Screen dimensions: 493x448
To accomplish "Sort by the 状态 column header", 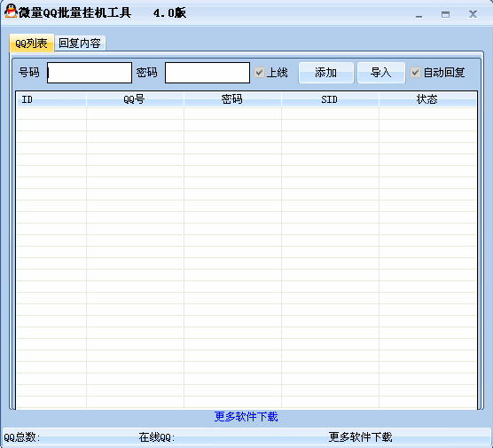I will (427, 99).
